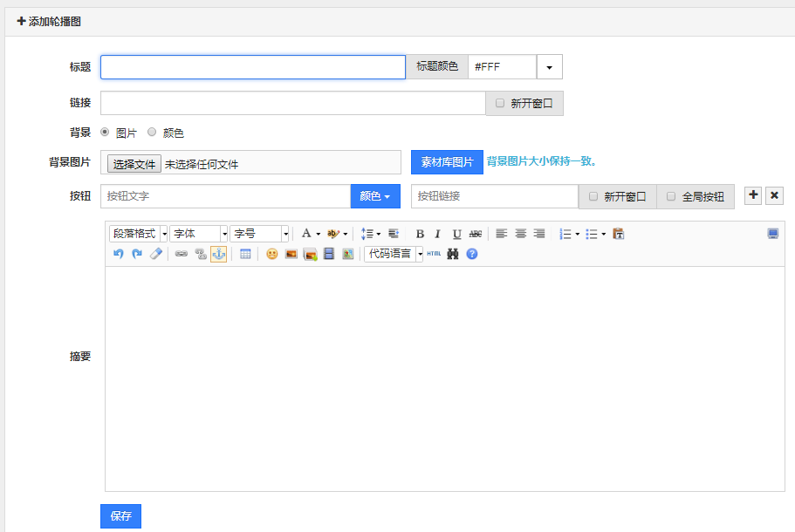Viewport: 795px width, 532px height.
Task: Click the plus icon to add button row
Action: [753, 195]
